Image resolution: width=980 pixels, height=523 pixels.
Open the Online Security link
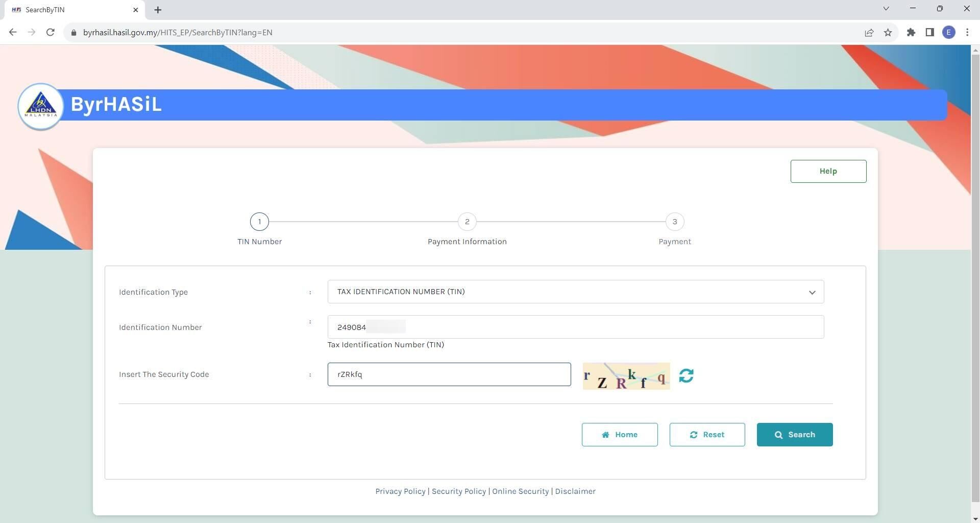click(x=520, y=491)
